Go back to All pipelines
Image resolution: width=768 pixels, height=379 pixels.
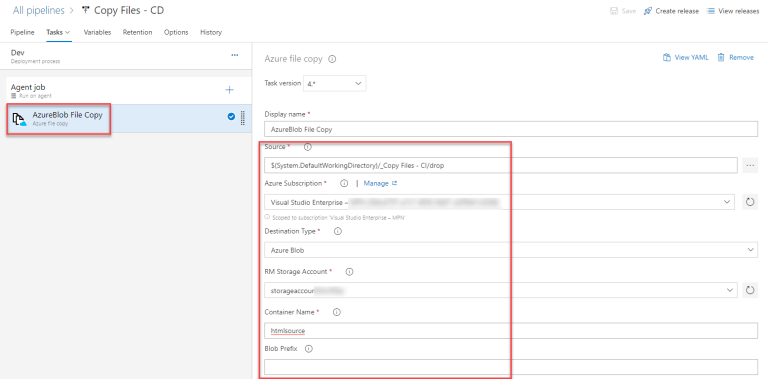(39, 10)
